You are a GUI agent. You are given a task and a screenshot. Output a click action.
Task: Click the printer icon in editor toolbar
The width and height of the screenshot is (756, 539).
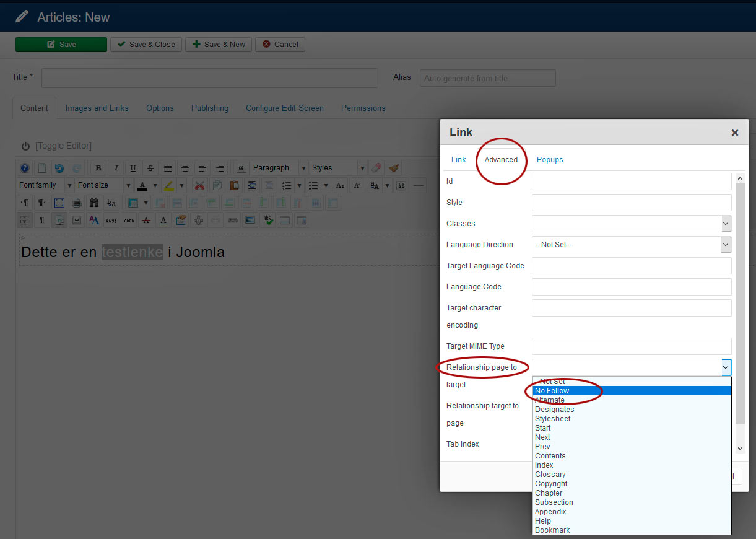point(77,203)
